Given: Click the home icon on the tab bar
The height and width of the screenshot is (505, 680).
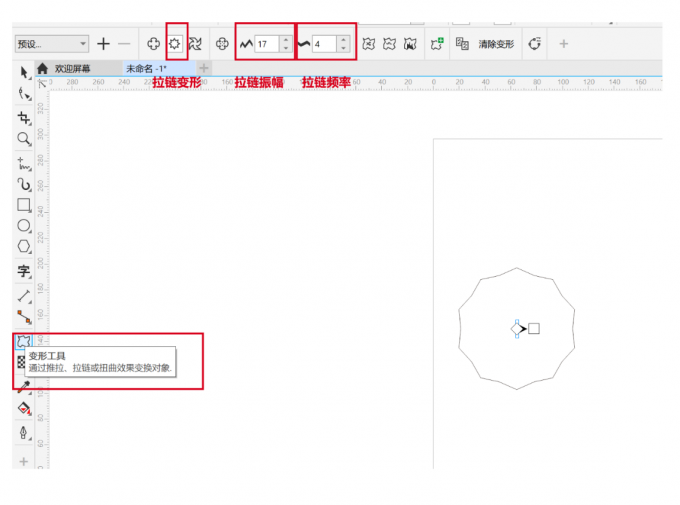Looking at the screenshot, I should 42,69.
